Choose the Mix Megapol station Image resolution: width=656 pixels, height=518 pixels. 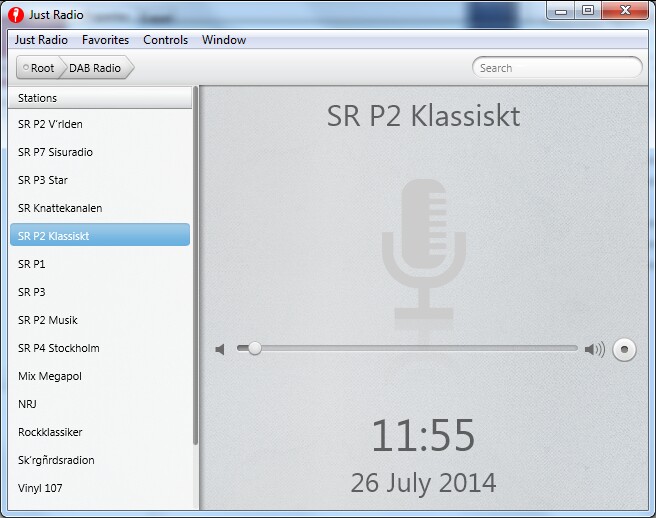coord(50,376)
